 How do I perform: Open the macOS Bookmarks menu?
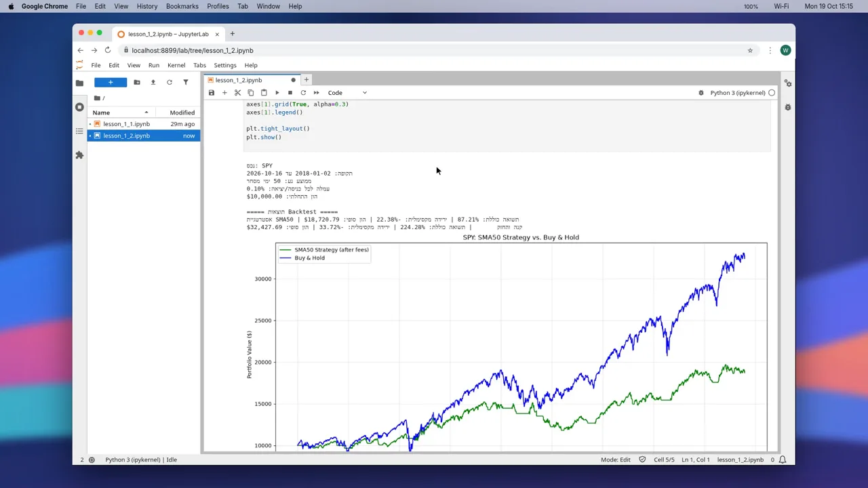(182, 6)
